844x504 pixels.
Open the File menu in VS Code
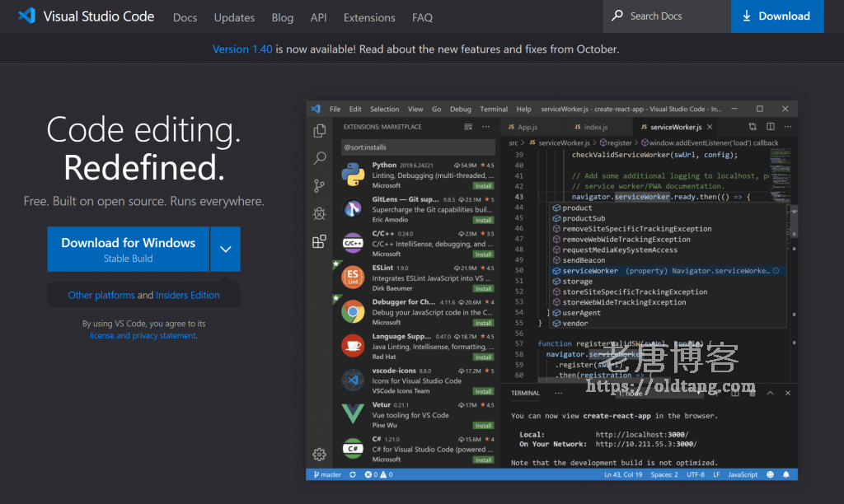click(x=335, y=110)
